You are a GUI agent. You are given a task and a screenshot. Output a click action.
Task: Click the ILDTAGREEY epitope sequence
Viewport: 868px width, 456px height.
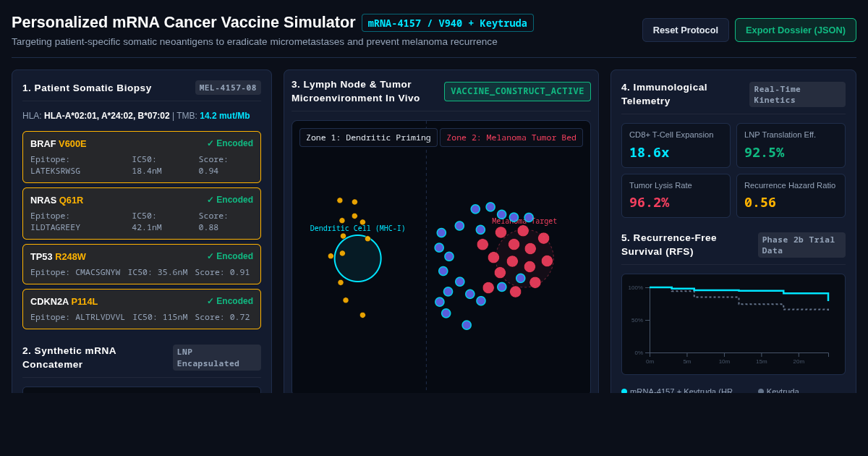click(55, 228)
